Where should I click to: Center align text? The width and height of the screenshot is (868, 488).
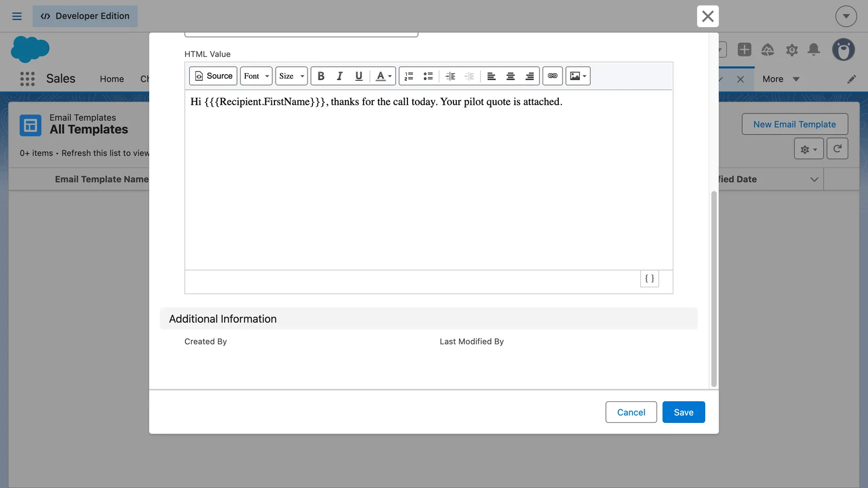point(510,76)
